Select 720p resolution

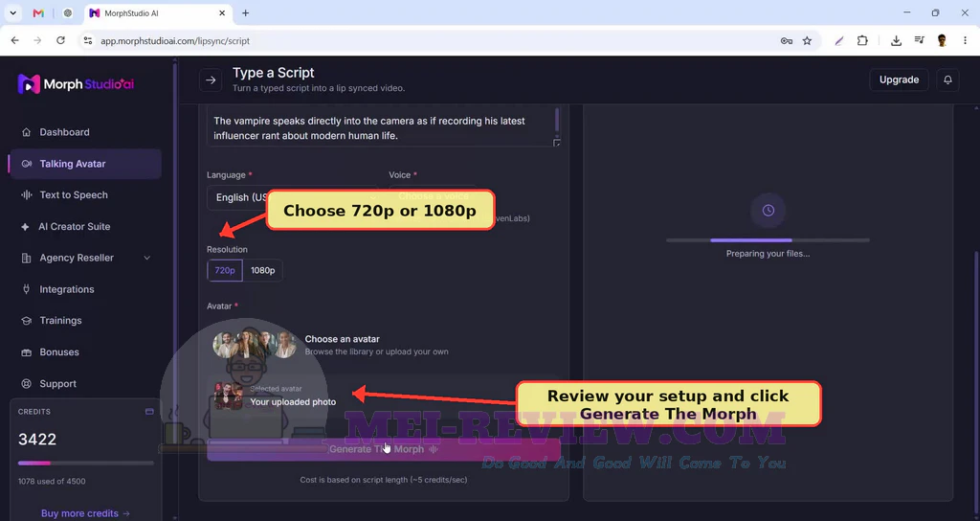(225, 270)
